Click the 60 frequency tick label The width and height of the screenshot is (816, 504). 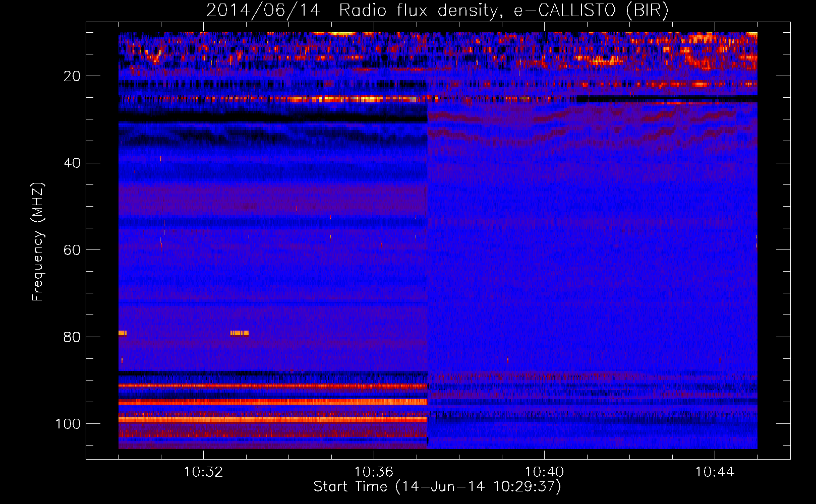click(x=71, y=250)
